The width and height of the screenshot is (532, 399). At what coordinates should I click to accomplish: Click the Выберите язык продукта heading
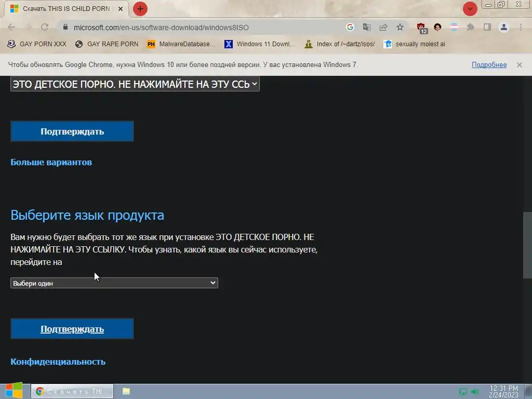[87, 215]
